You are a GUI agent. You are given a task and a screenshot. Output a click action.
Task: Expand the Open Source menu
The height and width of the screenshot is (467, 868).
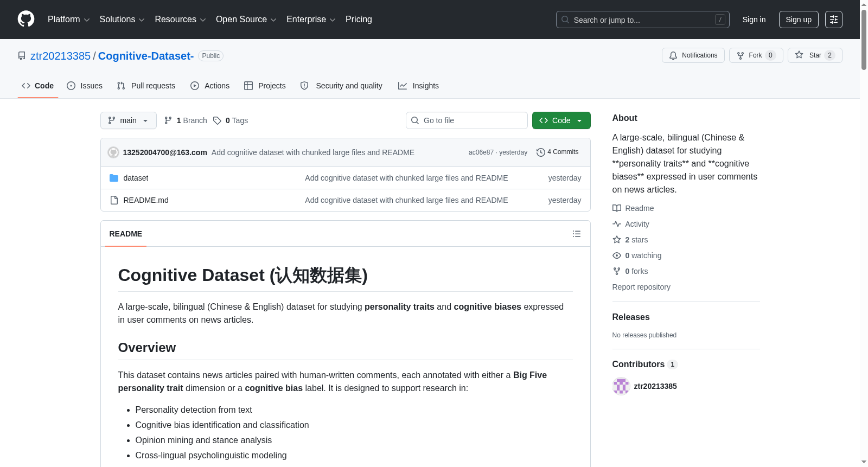tap(246, 20)
